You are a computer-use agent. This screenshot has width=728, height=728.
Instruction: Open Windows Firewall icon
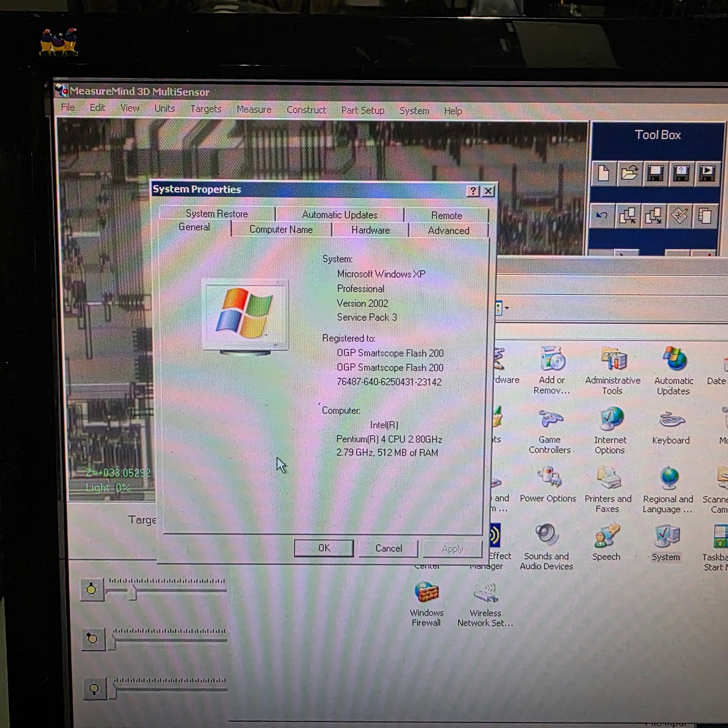tap(426, 604)
